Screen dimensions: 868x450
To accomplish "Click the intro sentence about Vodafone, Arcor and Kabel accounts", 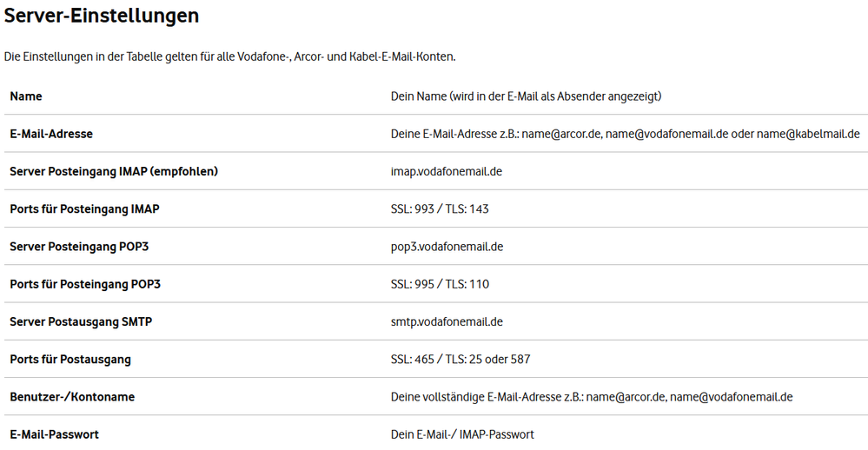I will coord(230,56).
